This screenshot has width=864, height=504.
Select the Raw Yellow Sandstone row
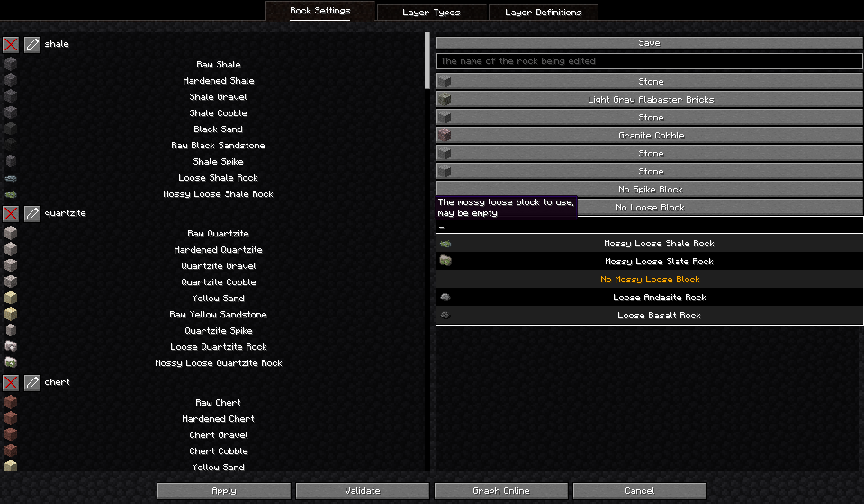point(219,314)
